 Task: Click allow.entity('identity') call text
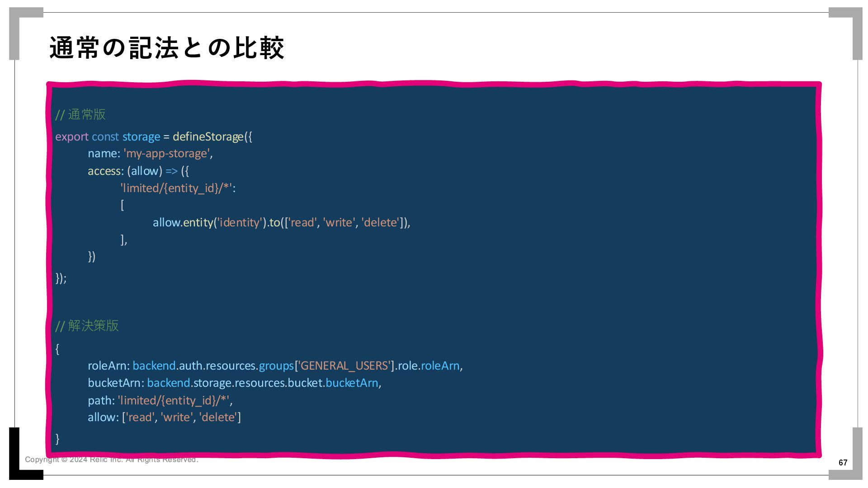(x=209, y=222)
